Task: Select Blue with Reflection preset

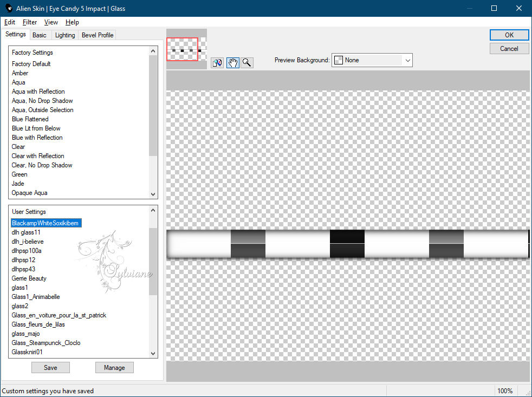Action: coord(37,138)
